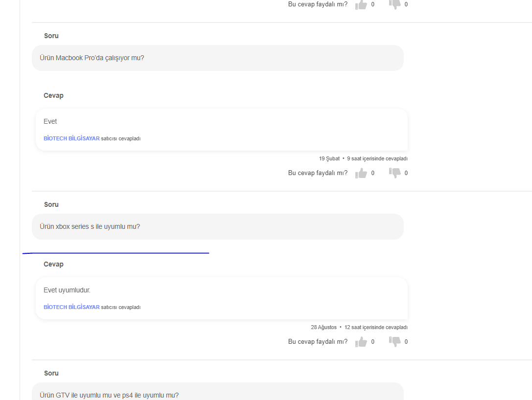This screenshot has height=400, width=532.
Task: Click thumbs up icon at top edge
Action: (x=361, y=4)
